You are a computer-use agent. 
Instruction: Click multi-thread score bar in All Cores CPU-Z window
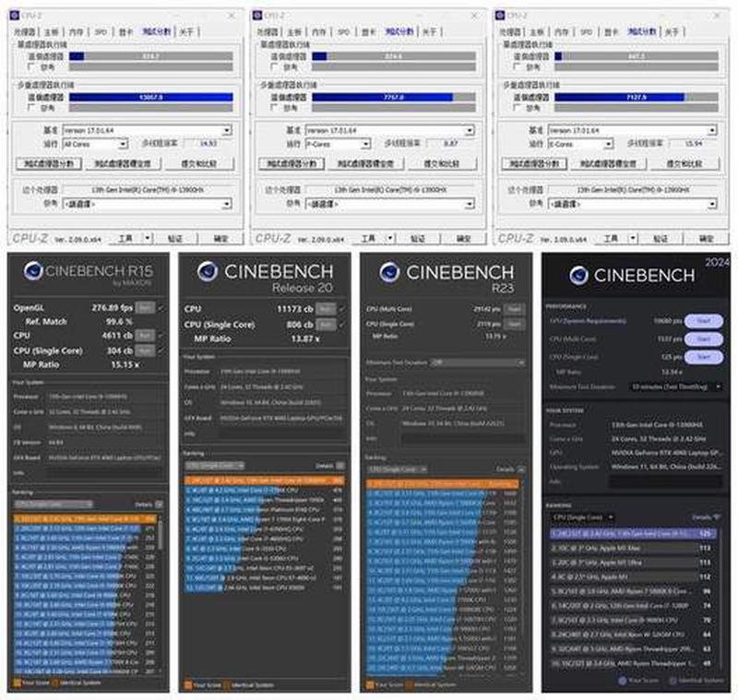(151, 97)
